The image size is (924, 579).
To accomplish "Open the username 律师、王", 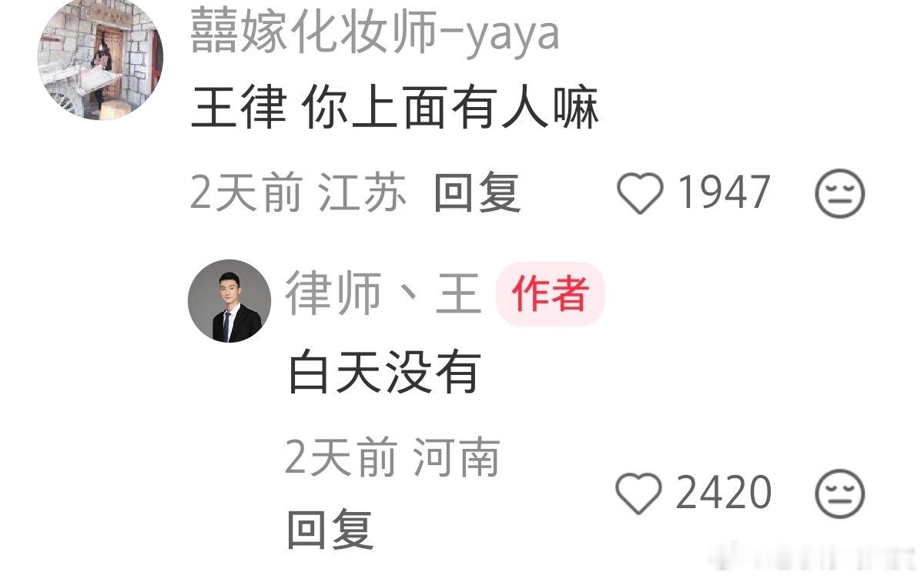I will [383, 295].
